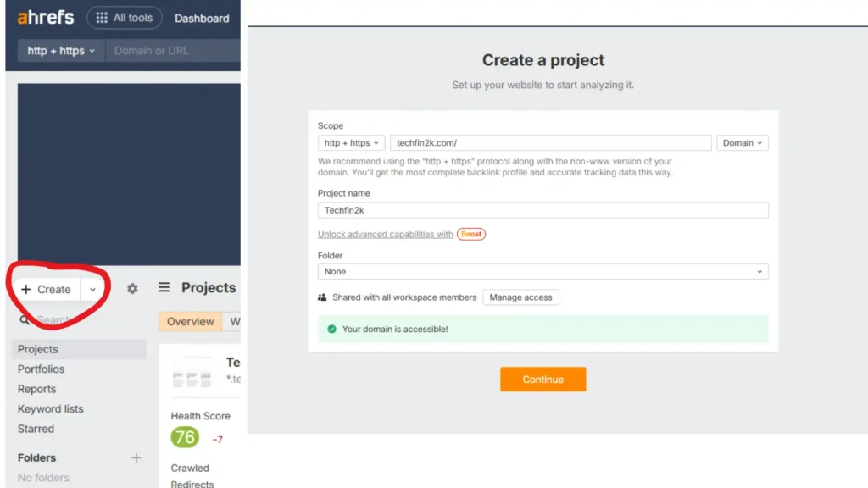Click the -7 health score change value
868x488 pixels.
click(x=218, y=440)
